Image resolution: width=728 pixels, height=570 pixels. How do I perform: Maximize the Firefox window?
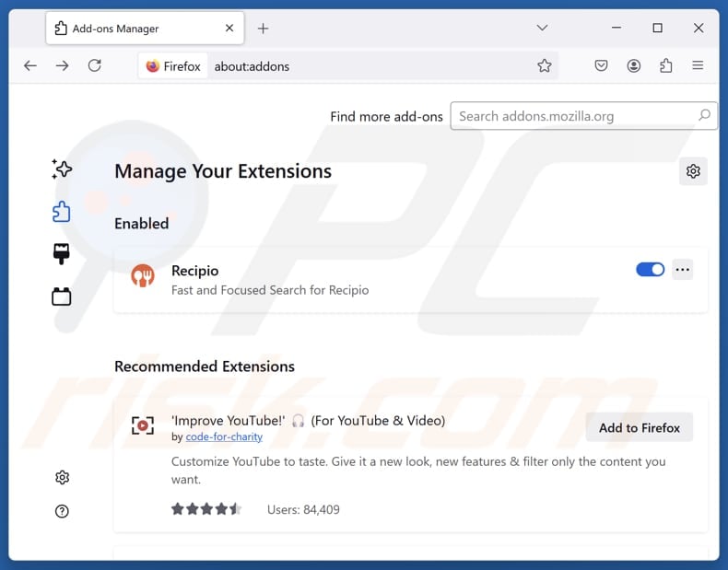tap(657, 28)
